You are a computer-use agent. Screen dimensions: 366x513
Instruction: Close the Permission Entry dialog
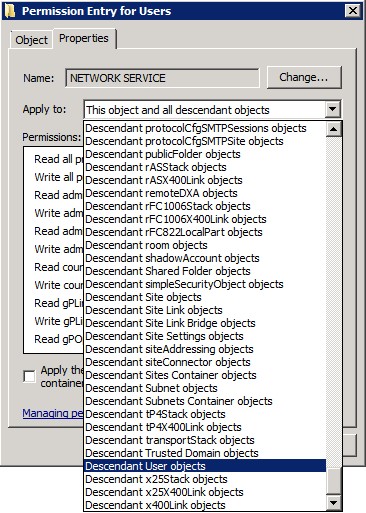point(353,11)
